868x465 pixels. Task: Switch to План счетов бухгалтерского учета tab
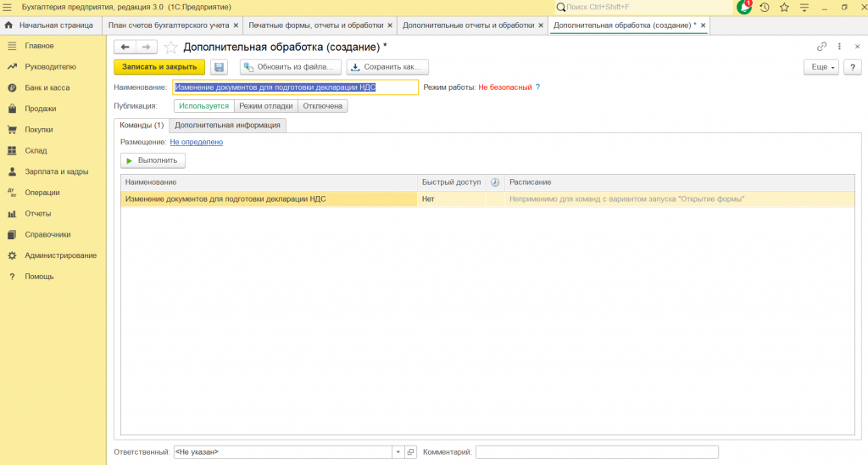169,25
